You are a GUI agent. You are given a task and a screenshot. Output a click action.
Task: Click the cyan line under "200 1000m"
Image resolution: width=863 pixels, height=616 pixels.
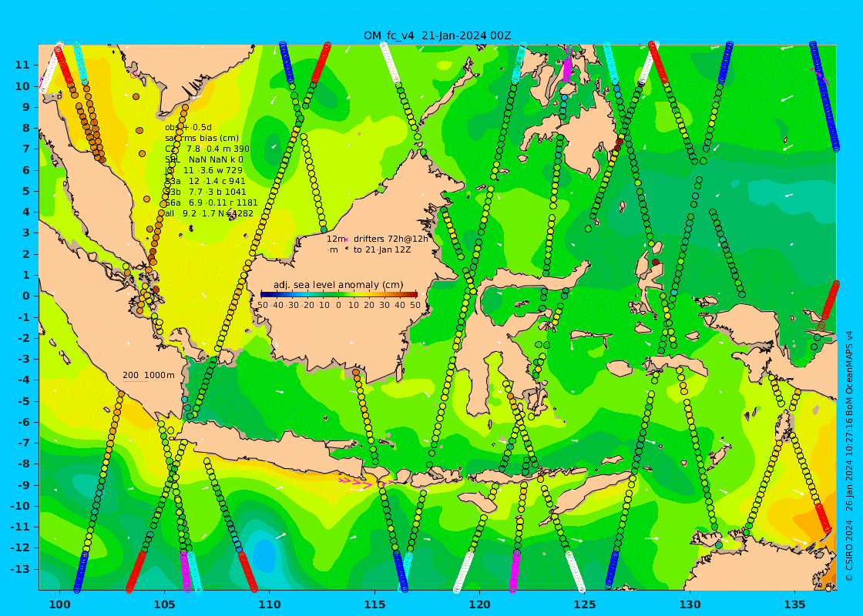135,382
